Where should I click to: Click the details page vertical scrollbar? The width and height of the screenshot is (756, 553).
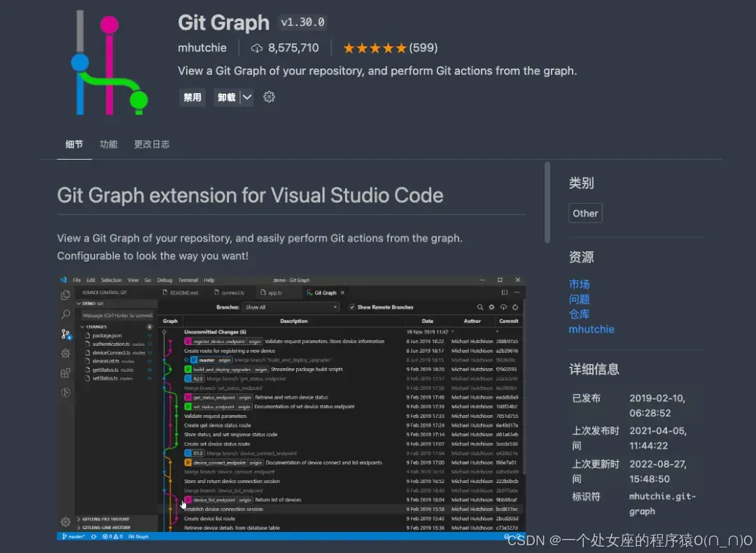pyautogui.click(x=547, y=203)
